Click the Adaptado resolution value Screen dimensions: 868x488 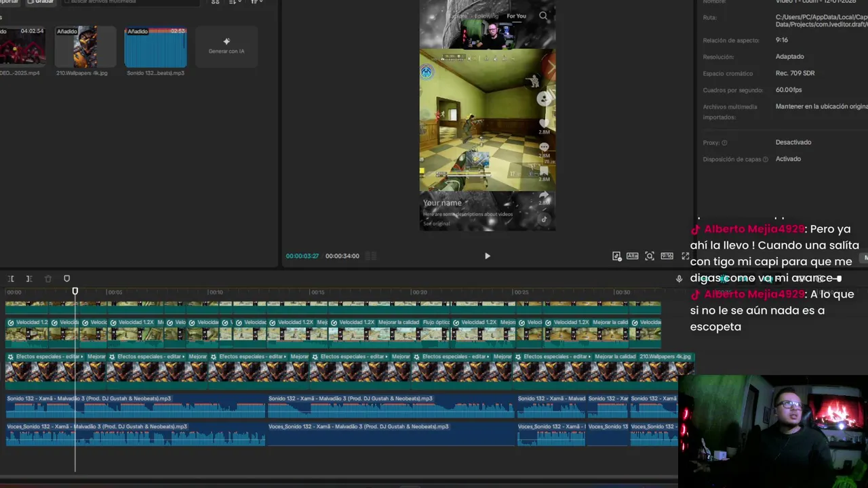pos(790,57)
